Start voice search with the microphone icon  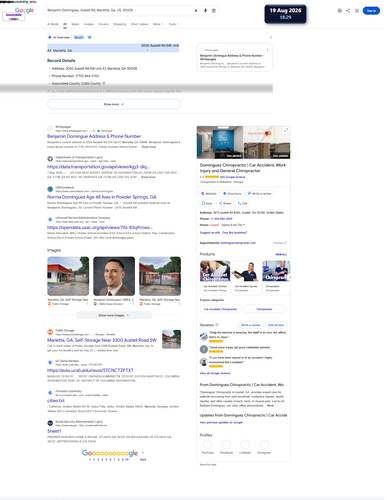pyautogui.click(x=205, y=11)
